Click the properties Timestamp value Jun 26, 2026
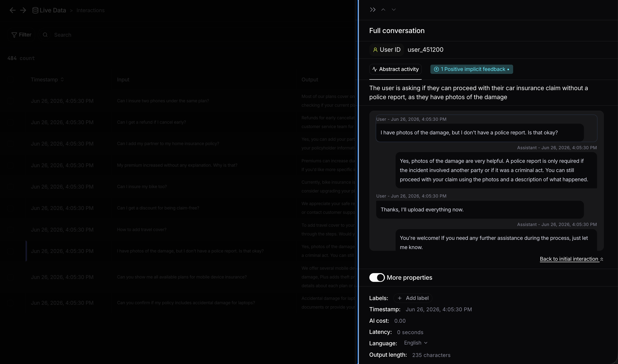 438,310
